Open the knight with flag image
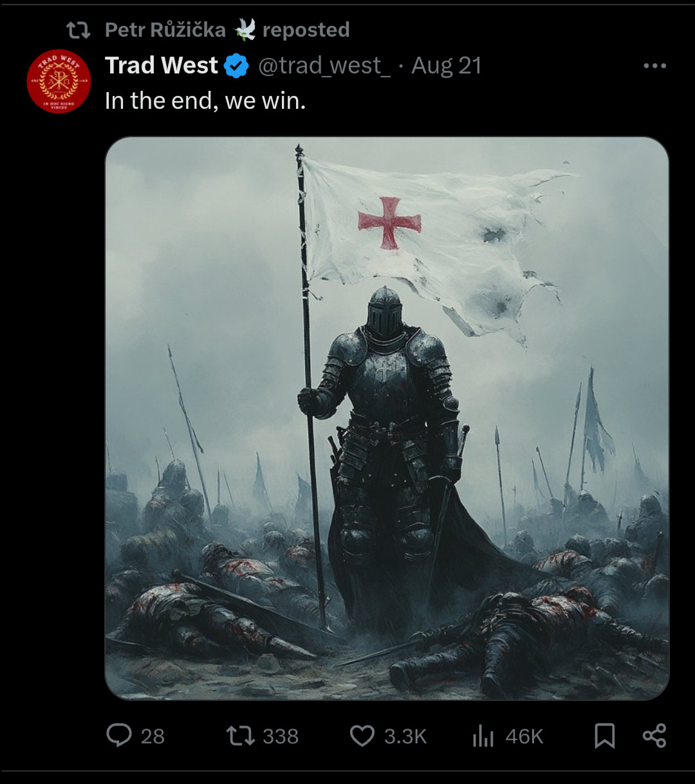Image resolution: width=695 pixels, height=784 pixels. [x=387, y=418]
